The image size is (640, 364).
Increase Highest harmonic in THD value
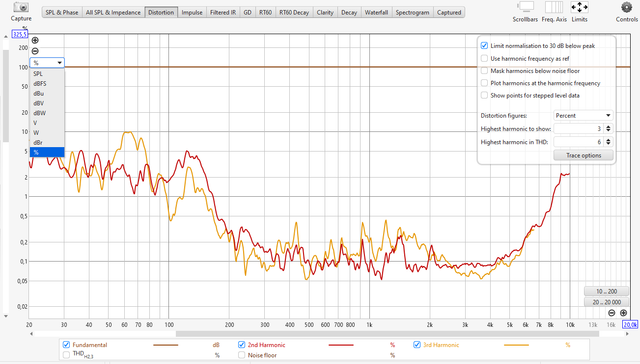pos(609,140)
